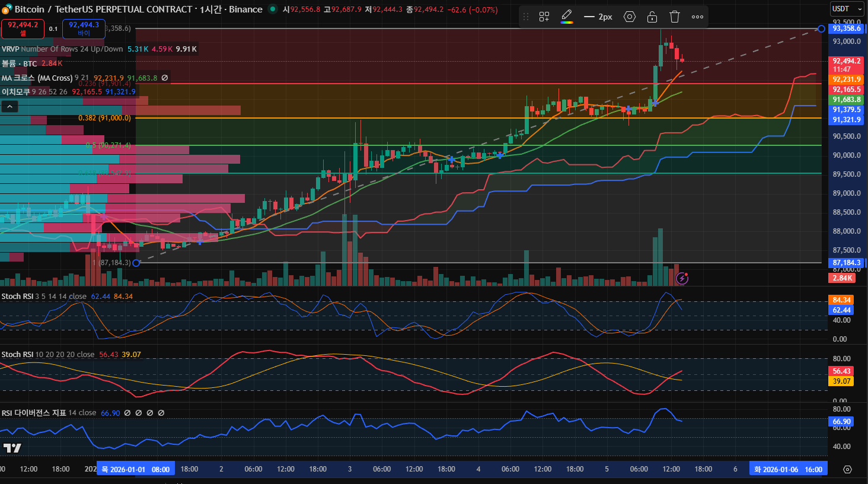Click the green market status dot
This screenshot has height=484, width=868.
(273, 9)
